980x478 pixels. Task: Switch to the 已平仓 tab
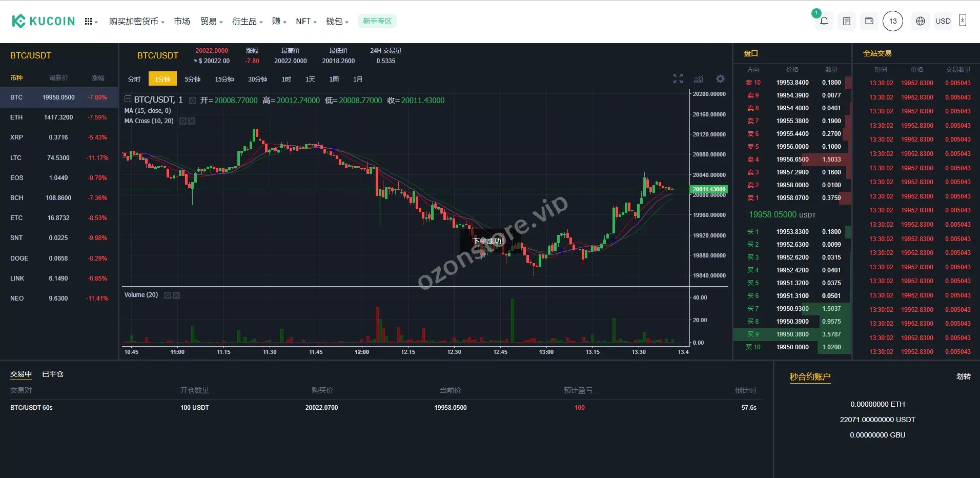click(x=53, y=374)
